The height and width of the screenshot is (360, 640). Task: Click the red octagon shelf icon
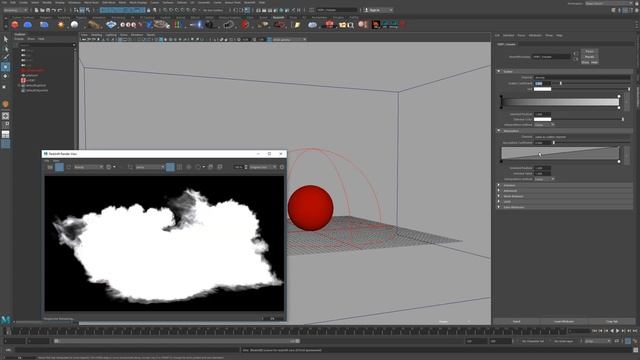[245, 25]
